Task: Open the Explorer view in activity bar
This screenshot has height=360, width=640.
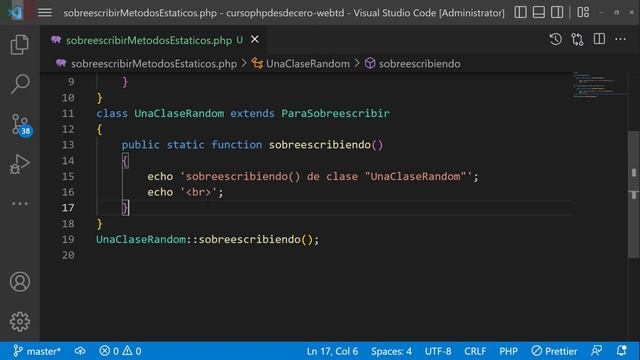Action: (20, 44)
